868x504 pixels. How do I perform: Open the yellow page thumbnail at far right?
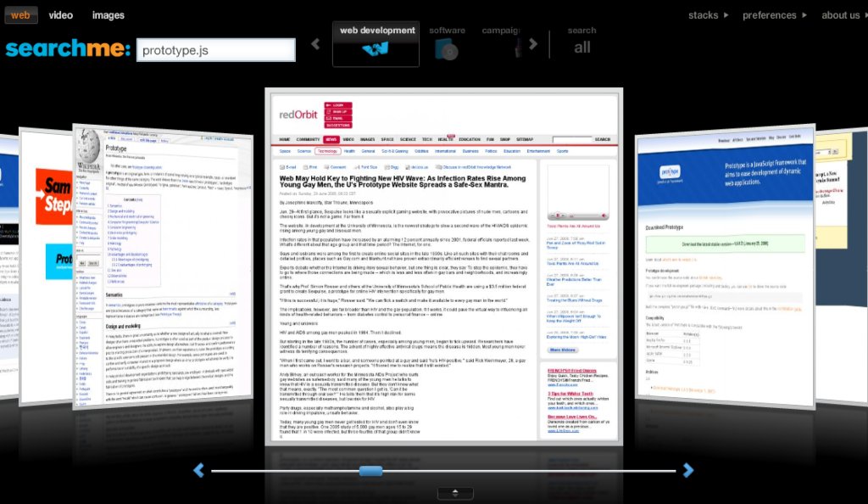pyautogui.click(x=841, y=266)
